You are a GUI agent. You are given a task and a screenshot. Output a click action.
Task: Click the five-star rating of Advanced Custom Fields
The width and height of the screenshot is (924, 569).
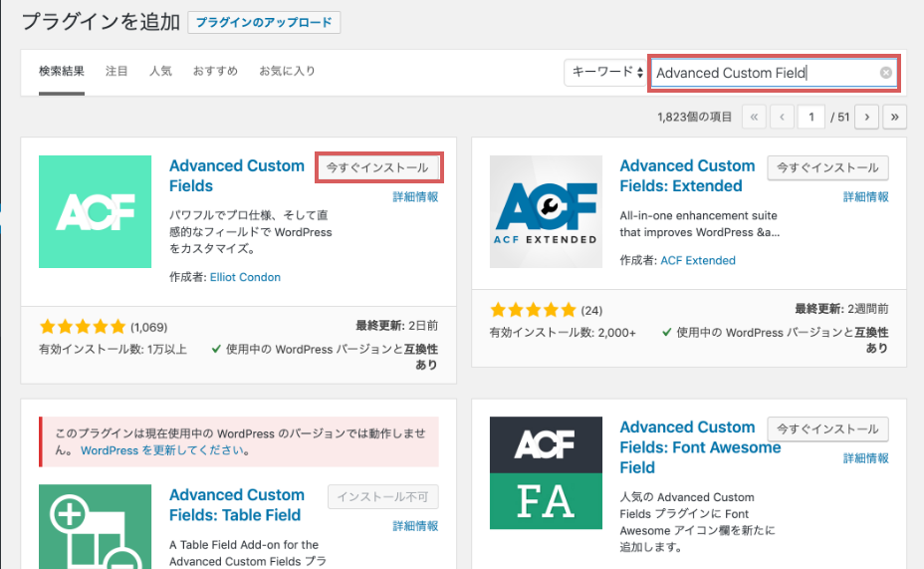point(83,326)
